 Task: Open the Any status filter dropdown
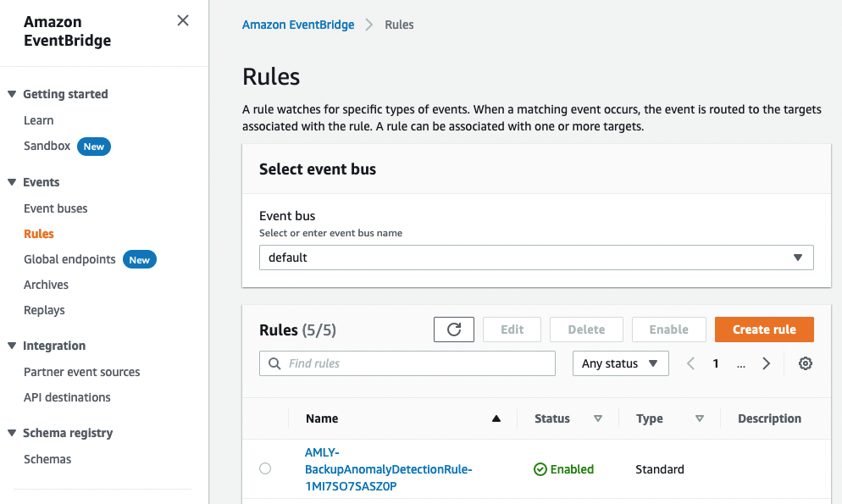click(x=620, y=363)
